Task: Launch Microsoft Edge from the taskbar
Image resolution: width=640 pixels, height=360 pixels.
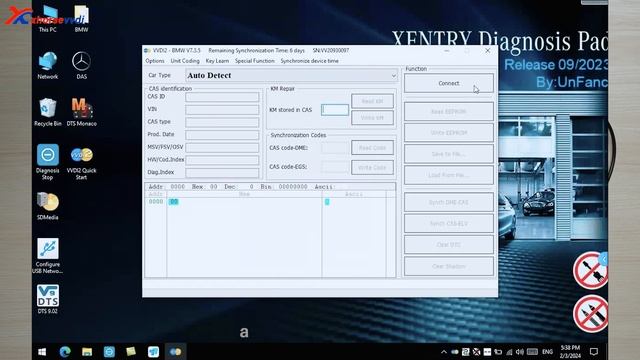Action: (65, 352)
